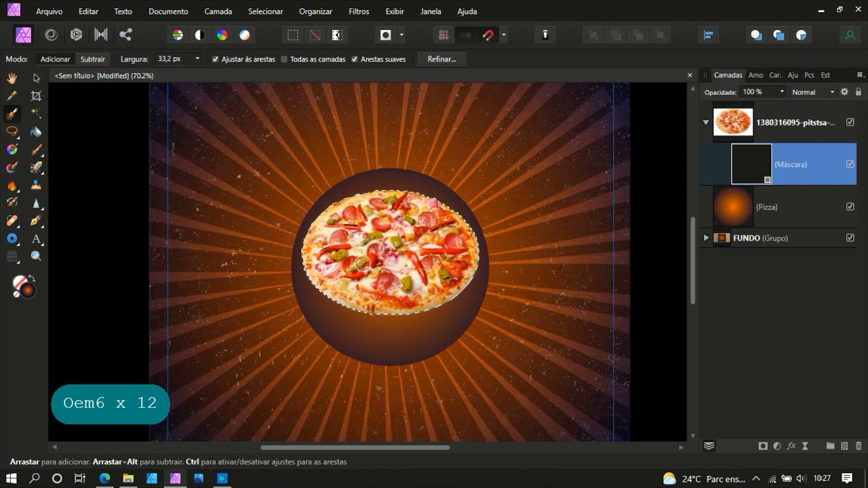
Task: Open the Camada menu
Action: click(x=218, y=12)
